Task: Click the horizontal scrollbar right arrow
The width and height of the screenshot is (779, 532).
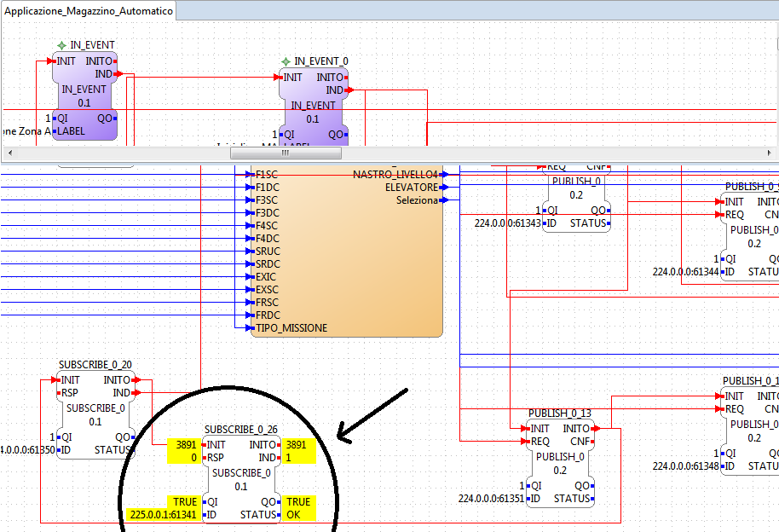Action: 769,153
